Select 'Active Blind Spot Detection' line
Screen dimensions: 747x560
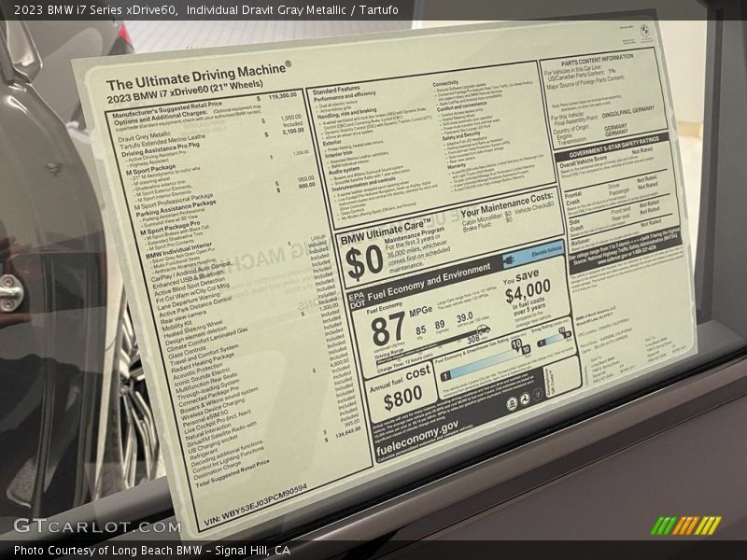190,287
